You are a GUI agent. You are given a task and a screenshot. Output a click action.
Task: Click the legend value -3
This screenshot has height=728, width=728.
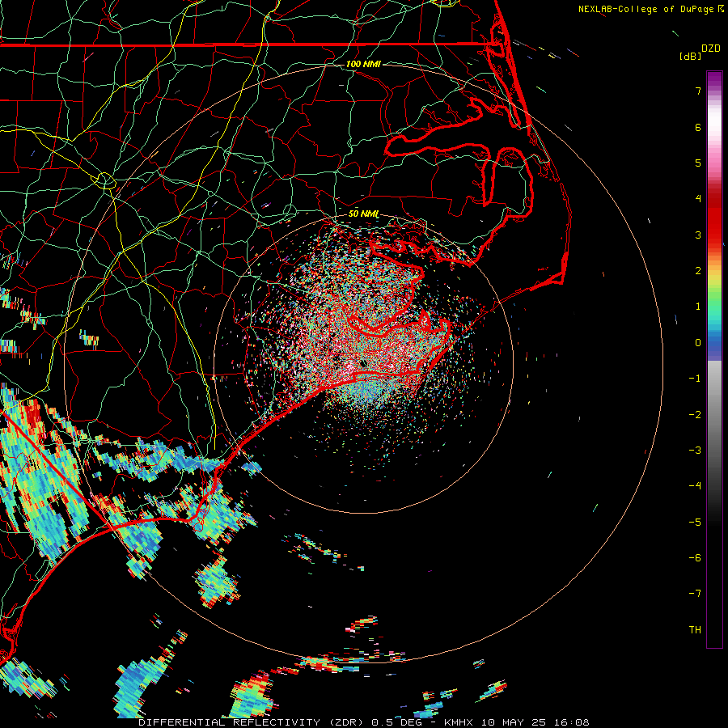click(695, 451)
